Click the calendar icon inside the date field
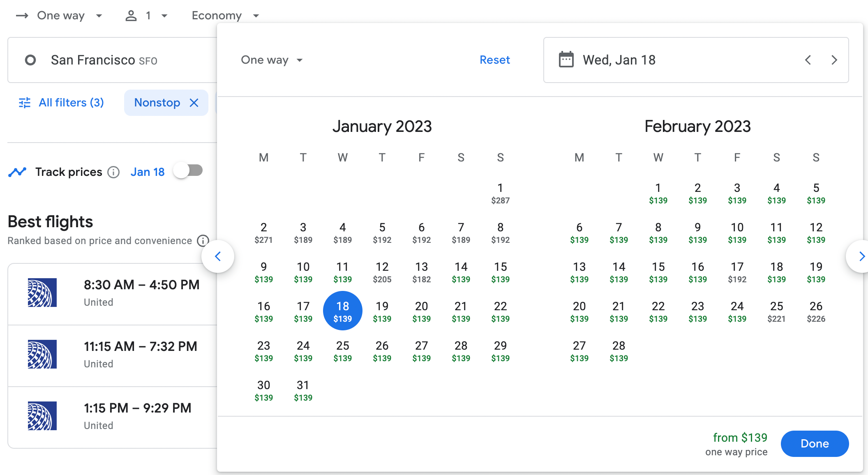Screen dimensions: 868x475 coord(566,60)
